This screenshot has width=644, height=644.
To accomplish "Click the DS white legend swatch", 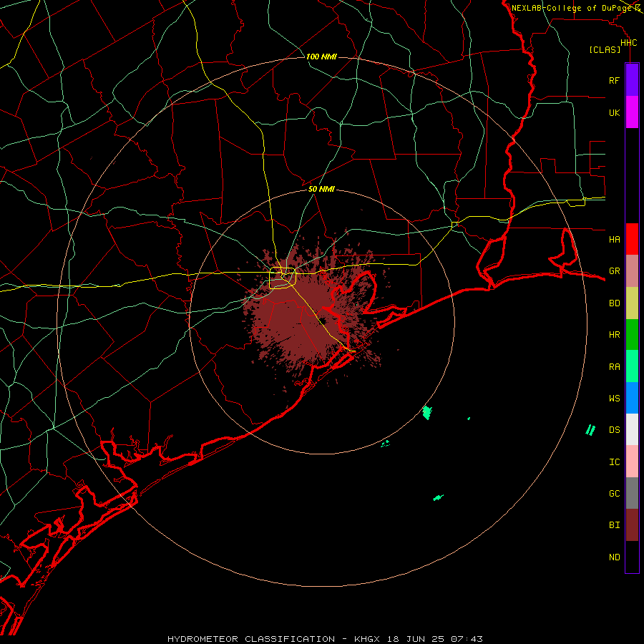I will tap(632, 429).
